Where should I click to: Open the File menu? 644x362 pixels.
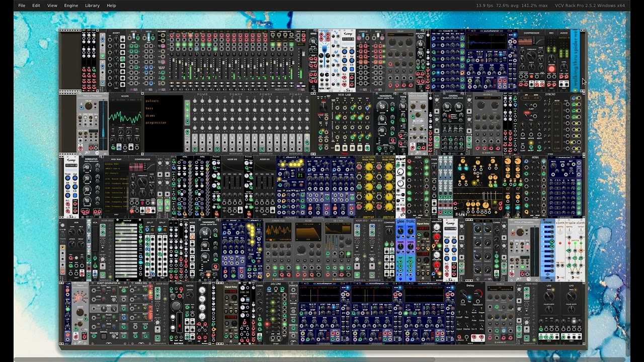[x=22, y=6]
